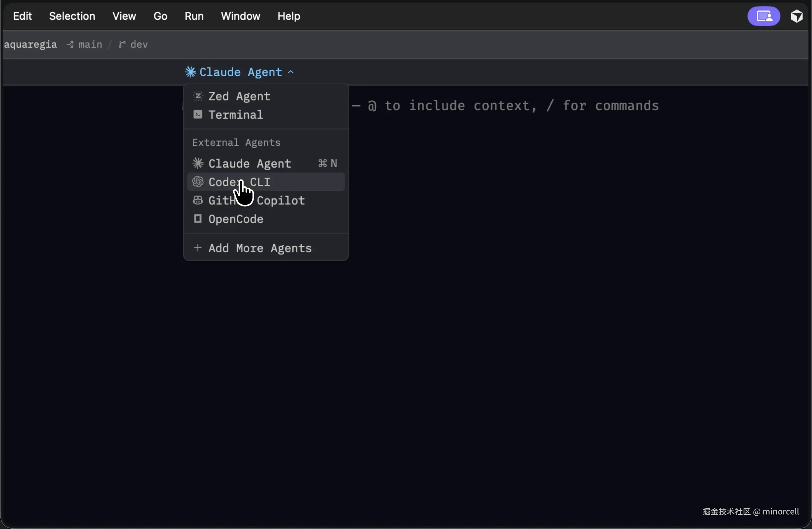812x529 pixels.
Task: Click the Claude icon in External Agents
Action: pyautogui.click(x=198, y=163)
